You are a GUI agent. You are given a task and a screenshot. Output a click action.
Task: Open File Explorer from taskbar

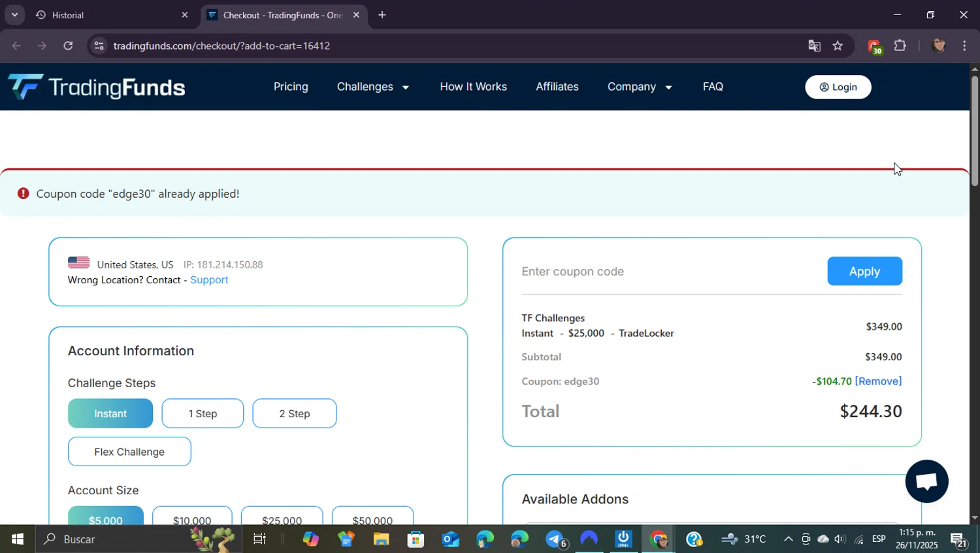click(x=381, y=539)
